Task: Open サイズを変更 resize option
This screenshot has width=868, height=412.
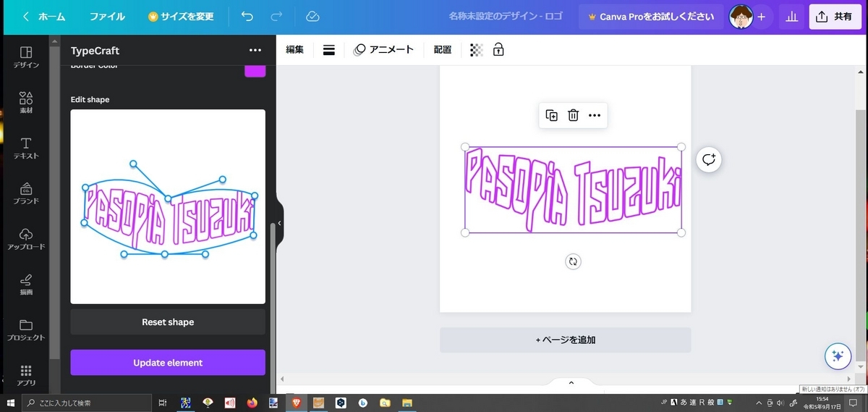Action: [x=181, y=16]
